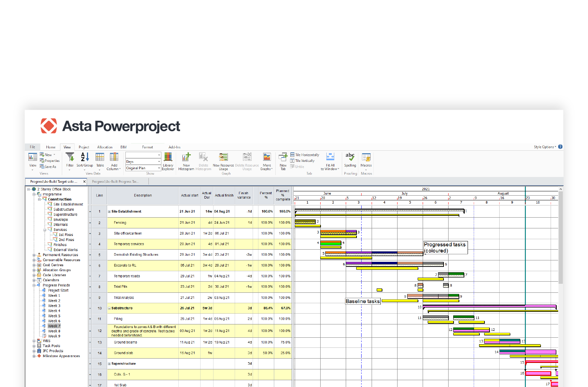Viewport: 588px width, 387px height.
Task: Click the Description column header
Action: [x=143, y=195]
